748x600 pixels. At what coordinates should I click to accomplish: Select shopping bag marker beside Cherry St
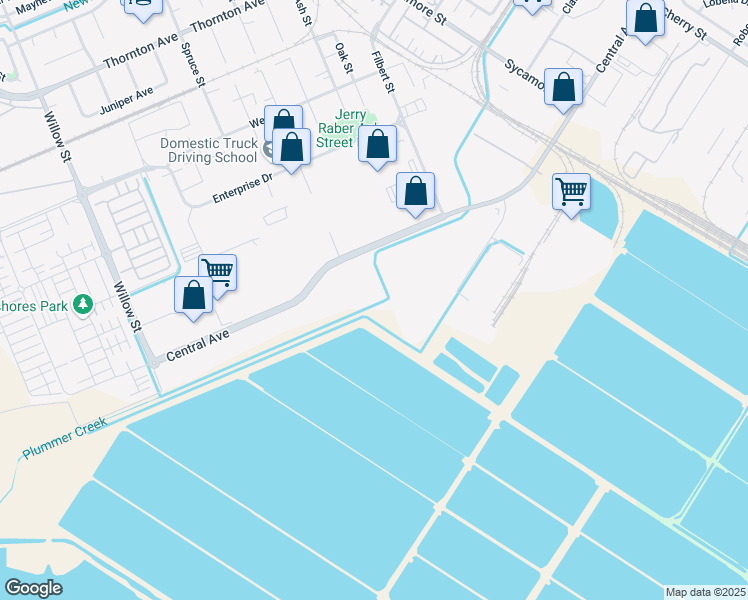645,21
